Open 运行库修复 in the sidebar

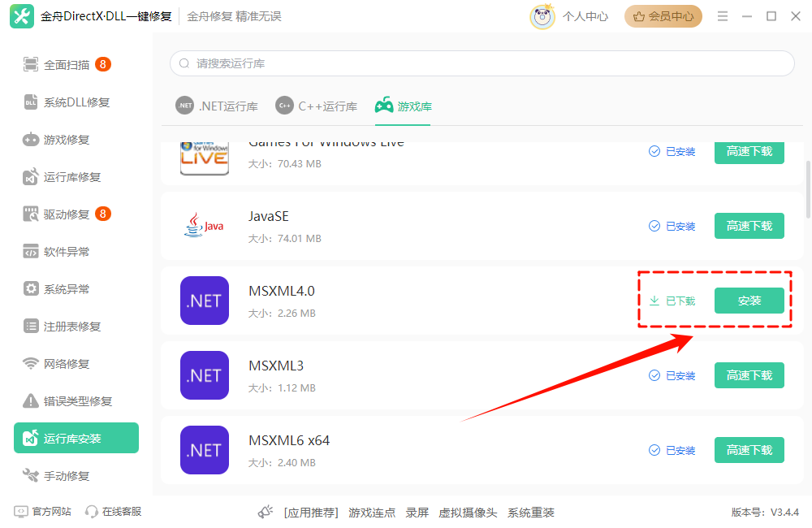76,177
